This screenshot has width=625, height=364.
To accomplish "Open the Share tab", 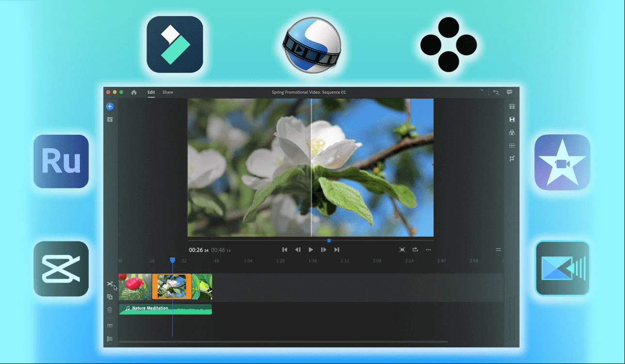I will click(168, 92).
